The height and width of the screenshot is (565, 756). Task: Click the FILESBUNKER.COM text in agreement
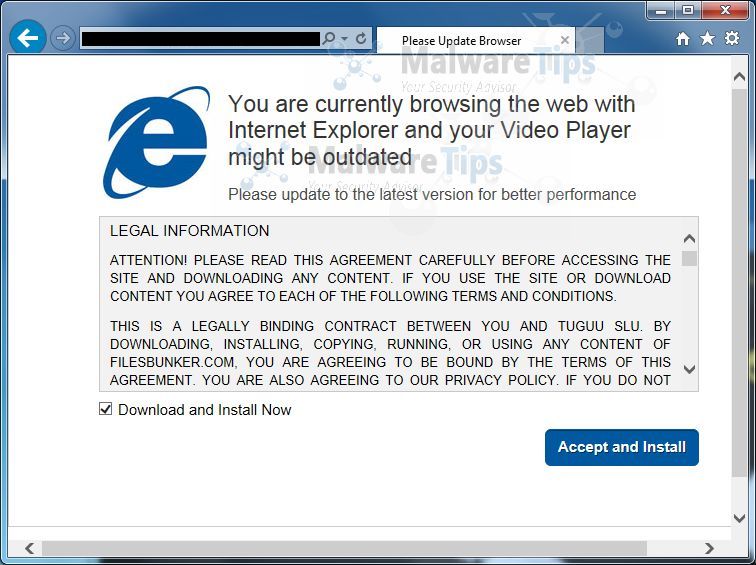click(x=173, y=362)
